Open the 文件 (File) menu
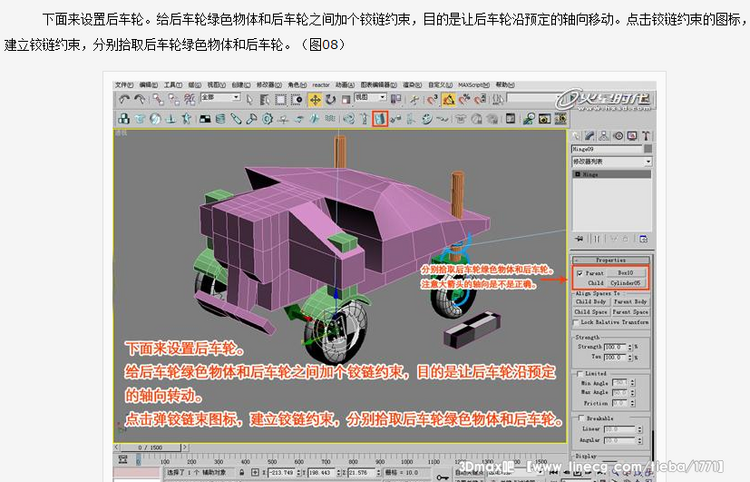This screenshot has width=750, height=482. 124,85
